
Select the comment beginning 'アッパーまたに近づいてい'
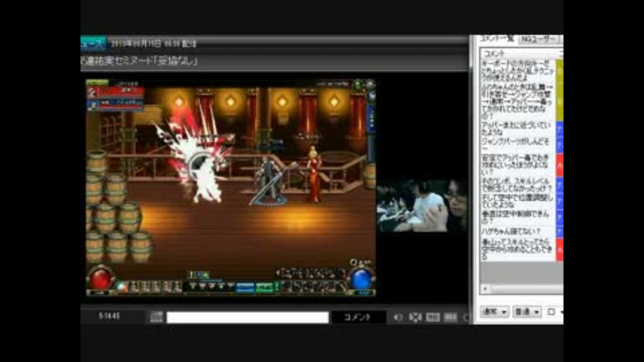click(x=519, y=129)
